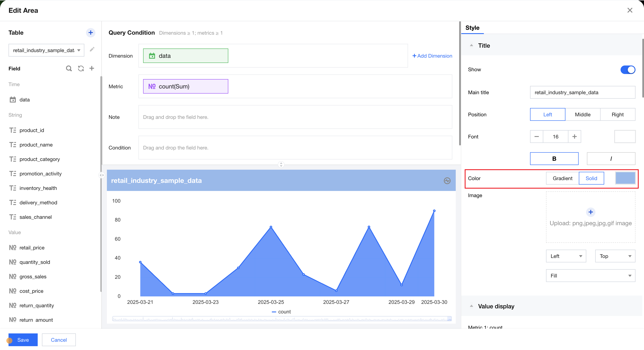Click the refresh fields icon
This screenshot has width=644, height=350.
[81, 68]
